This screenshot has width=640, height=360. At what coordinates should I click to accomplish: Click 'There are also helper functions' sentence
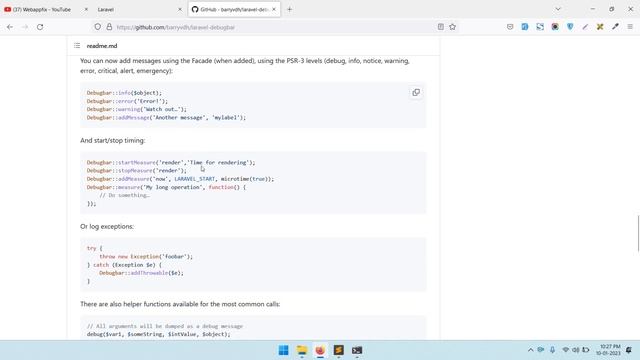pyautogui.click(x=180, y=304)
